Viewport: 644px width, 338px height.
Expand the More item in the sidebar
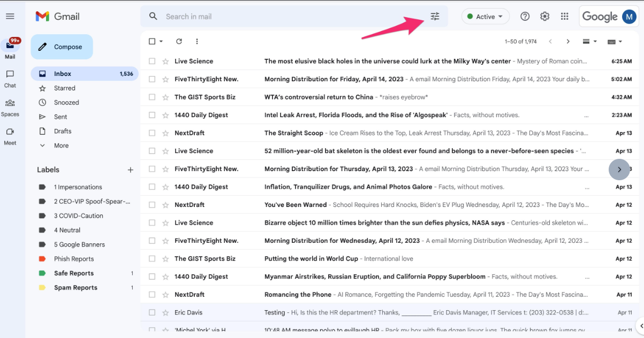(x=61, y=145)
